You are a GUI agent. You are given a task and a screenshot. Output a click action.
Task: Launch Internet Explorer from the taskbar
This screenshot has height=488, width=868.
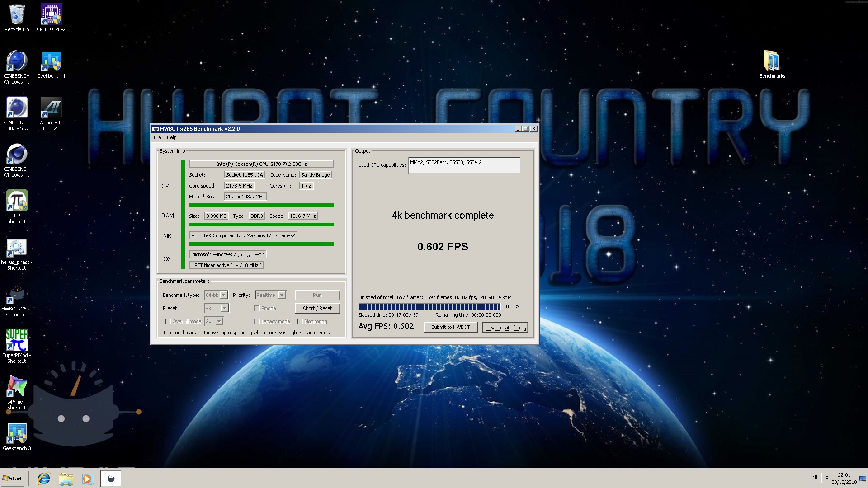[44, 479]
